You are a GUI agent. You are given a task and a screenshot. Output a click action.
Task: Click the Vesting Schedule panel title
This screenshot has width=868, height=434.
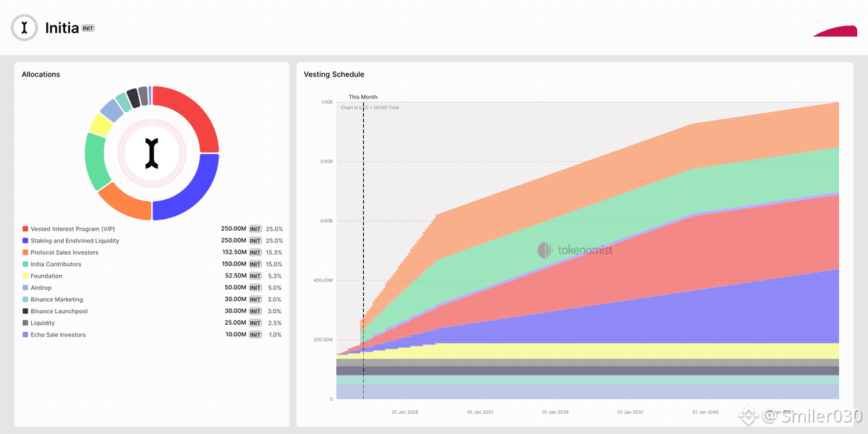tap(334, 75)
